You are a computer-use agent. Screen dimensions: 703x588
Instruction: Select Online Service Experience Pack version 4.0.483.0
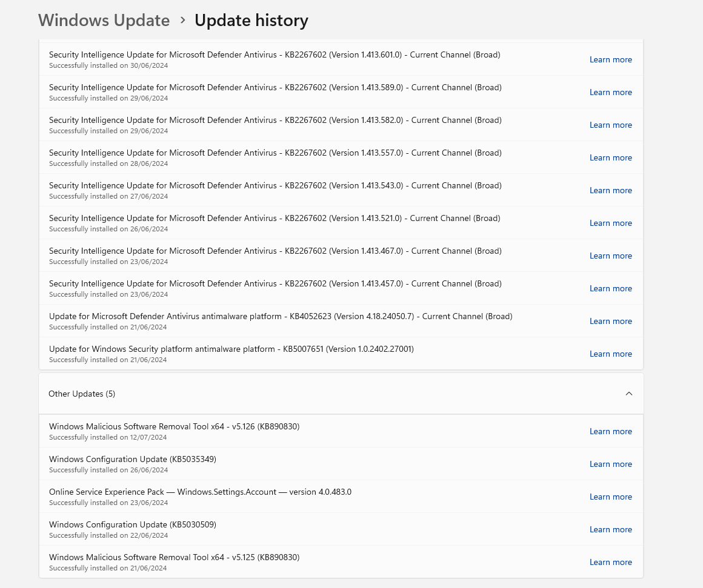pos(200,492)
